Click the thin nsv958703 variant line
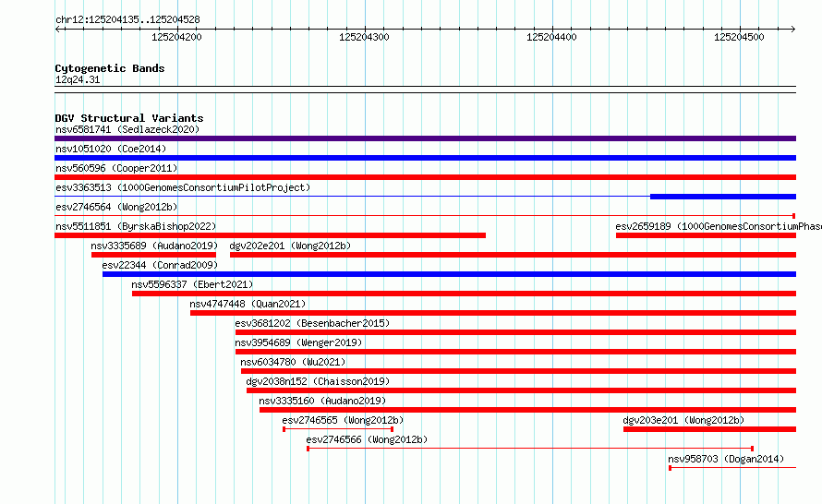Image resolution: width=822 pixels, height=504 pixels. 732,468
